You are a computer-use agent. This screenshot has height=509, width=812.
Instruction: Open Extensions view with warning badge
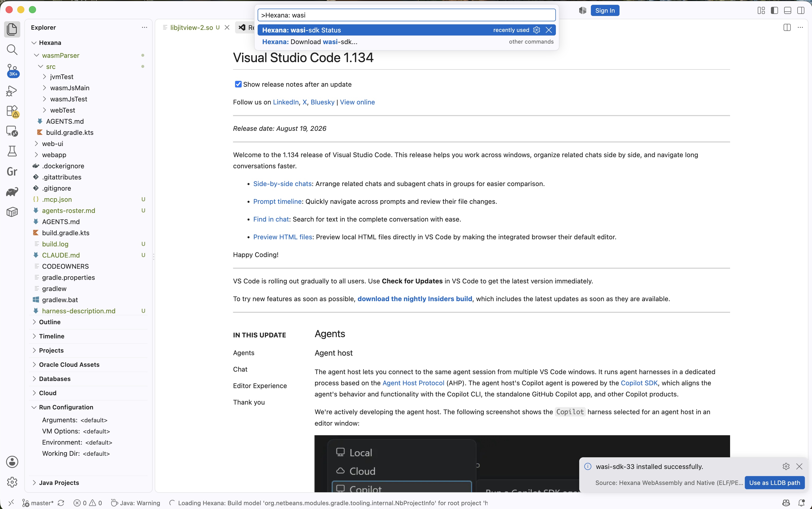pyautogui.click(x=13, y=111)
